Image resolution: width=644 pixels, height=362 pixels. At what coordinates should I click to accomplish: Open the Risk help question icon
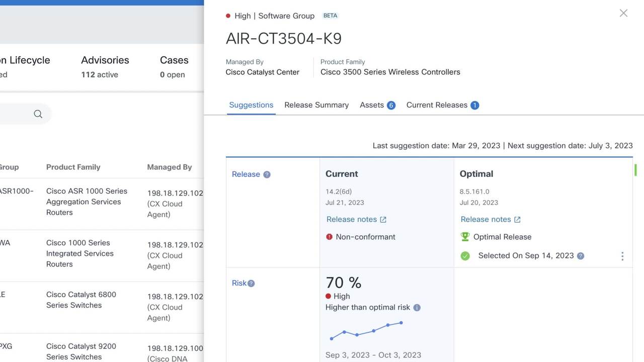coord(251,283)
